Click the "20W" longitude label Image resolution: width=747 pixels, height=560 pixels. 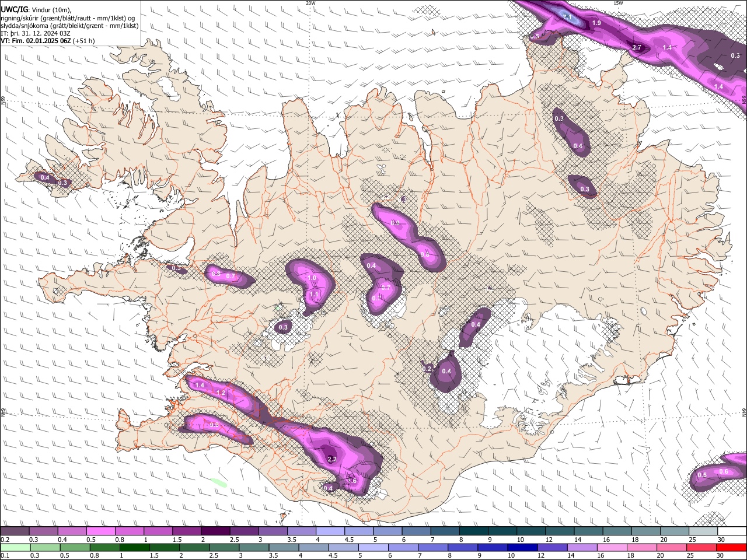pos(310,3)
